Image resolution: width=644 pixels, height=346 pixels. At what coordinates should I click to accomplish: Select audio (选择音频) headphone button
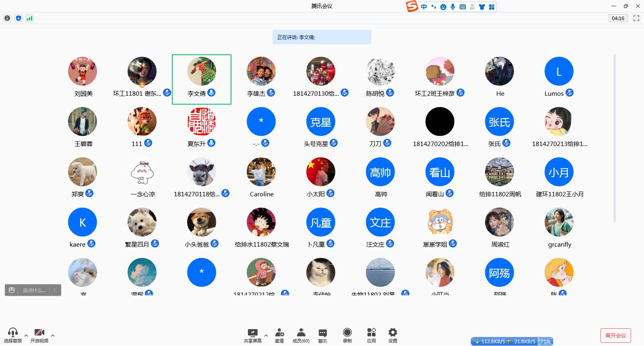pyautogui.click(x=13, y=335)
